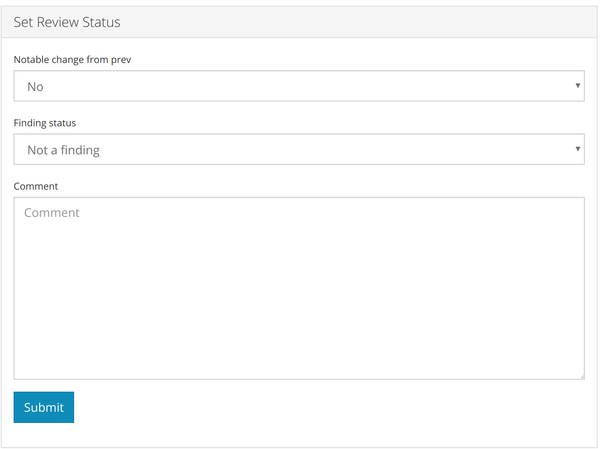The height and width of the screenshot is (449, 600).
Task: Click the arrow on the Notable change dropdown
Action: point(578,86)
